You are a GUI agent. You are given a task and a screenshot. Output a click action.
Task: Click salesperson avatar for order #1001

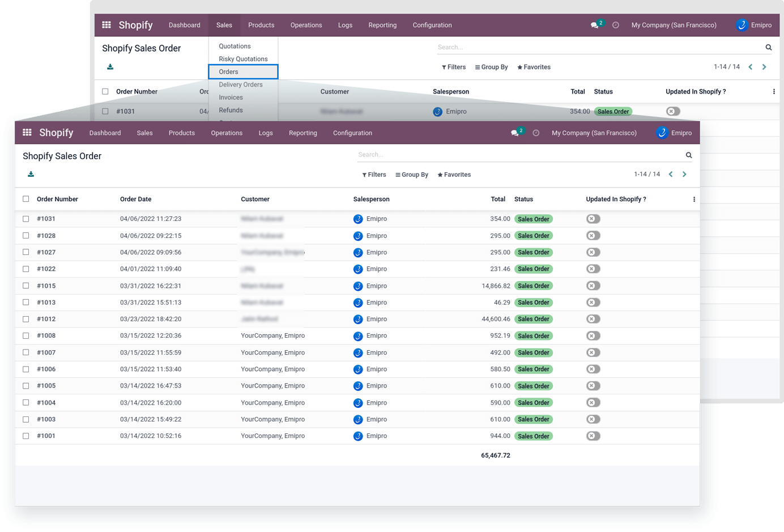coord(358,436)
